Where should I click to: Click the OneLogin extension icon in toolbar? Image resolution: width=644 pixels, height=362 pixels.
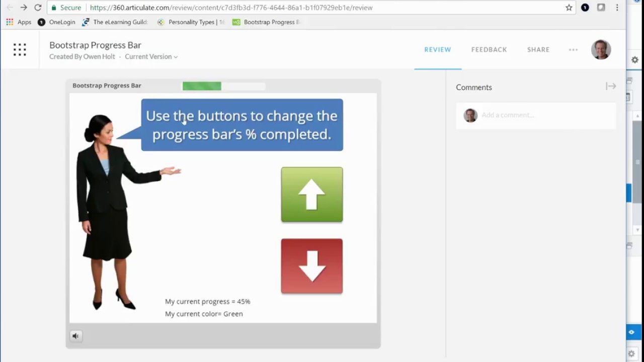click(x=585, y=8)
